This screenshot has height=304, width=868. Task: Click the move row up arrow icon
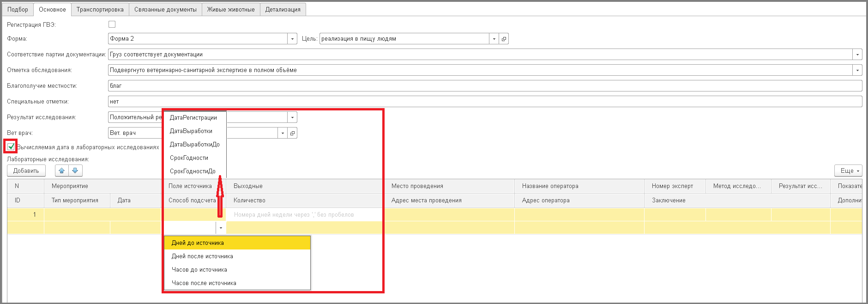click(61, 170)
